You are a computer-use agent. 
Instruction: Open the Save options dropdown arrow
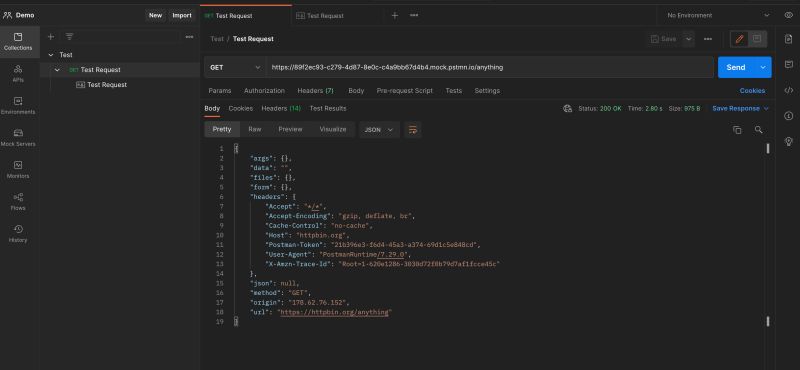pyautogui.click(x=688, y=39)
